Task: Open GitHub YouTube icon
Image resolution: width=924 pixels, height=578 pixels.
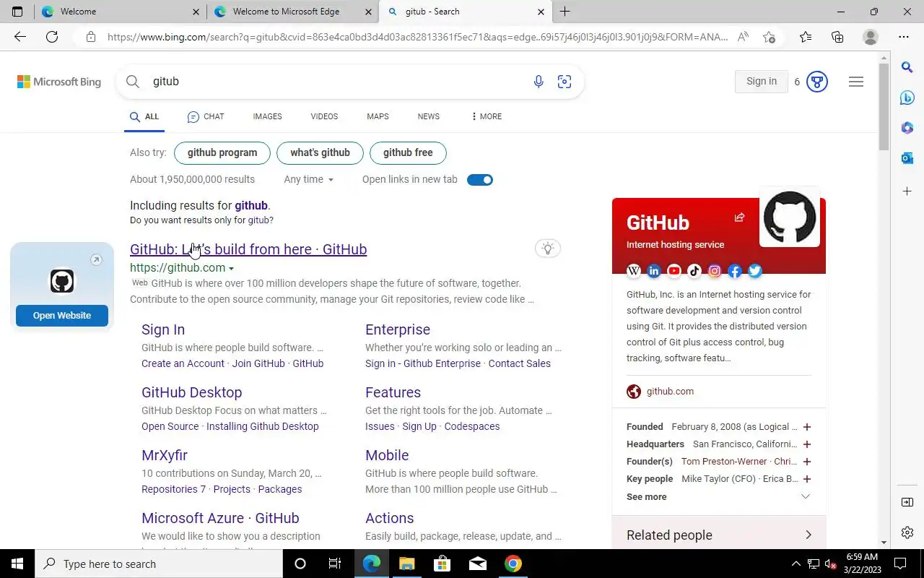Action: pos(674,271)
